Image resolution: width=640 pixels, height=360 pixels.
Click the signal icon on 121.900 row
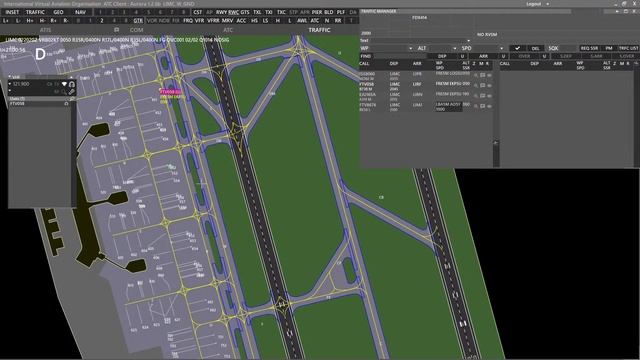tap(64, 84)
